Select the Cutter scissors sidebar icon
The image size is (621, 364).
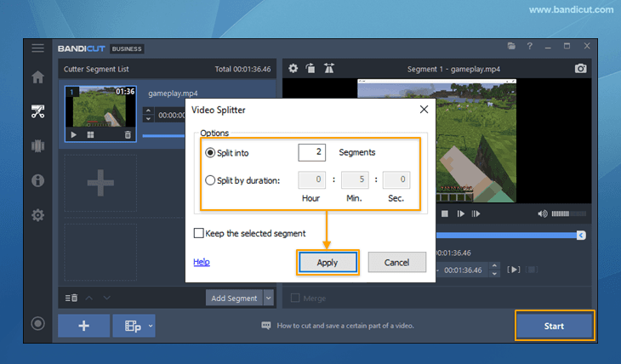[x=38, y=111]
